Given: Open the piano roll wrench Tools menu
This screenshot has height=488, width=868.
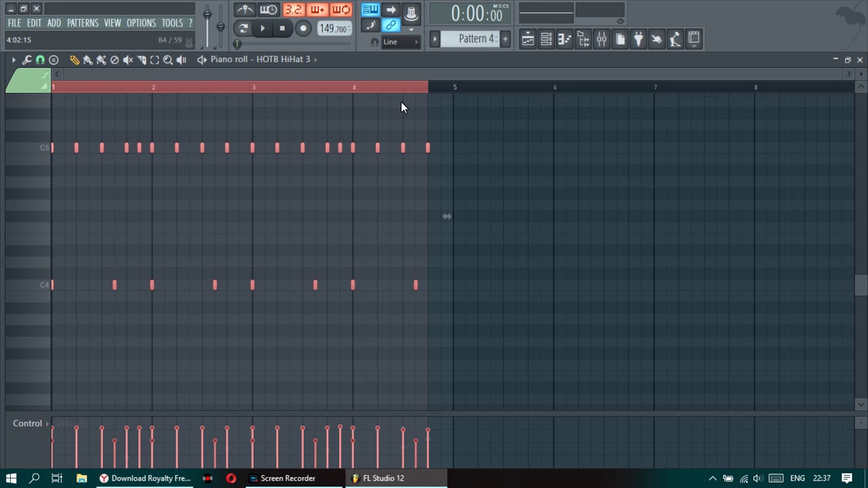Looking at the screenshot, I should point(26,60).
